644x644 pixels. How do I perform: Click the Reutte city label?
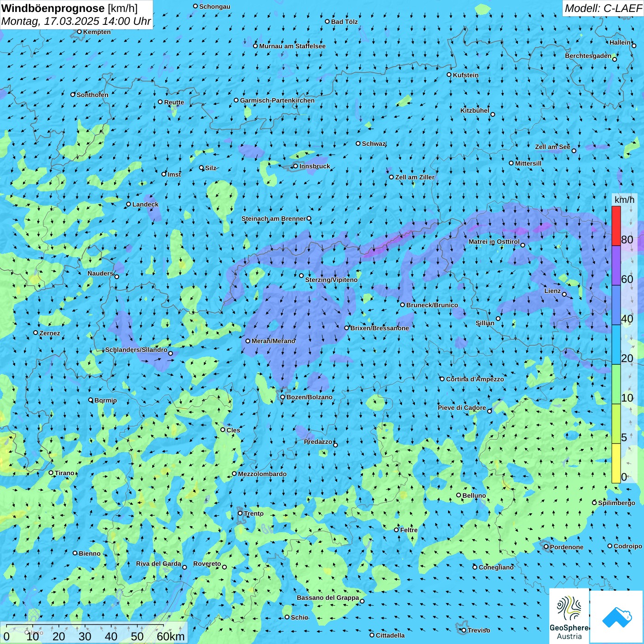click(174, 102)
